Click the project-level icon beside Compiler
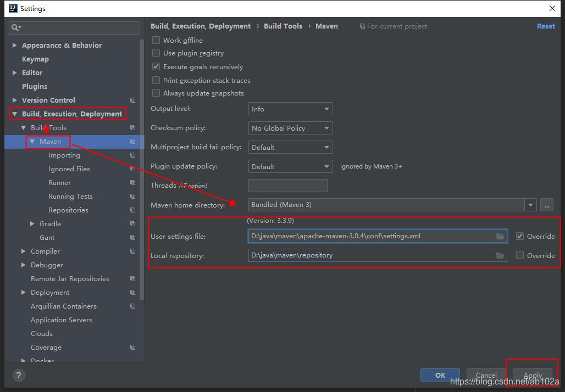565x392 pixels. point(132,251)
